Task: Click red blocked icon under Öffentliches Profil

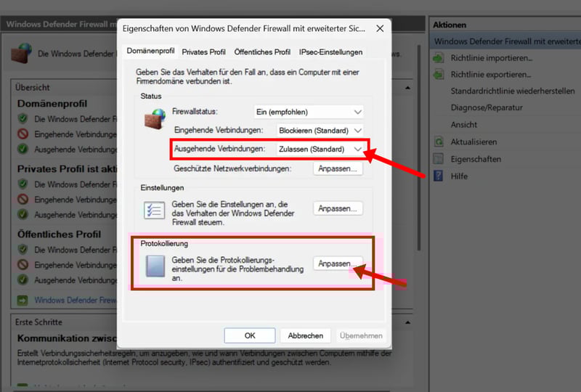Action: click(x=23, y=264)
